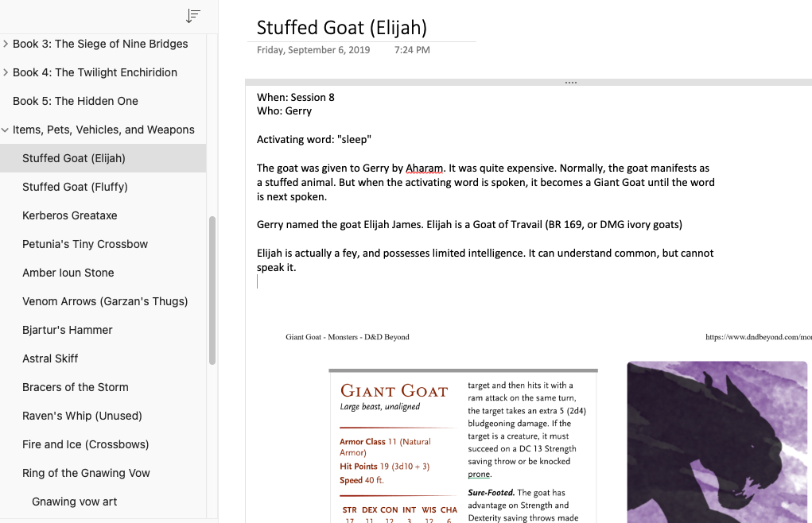Open Kerberos Greataxe page

pyautogui.click(x=70, y=215)
